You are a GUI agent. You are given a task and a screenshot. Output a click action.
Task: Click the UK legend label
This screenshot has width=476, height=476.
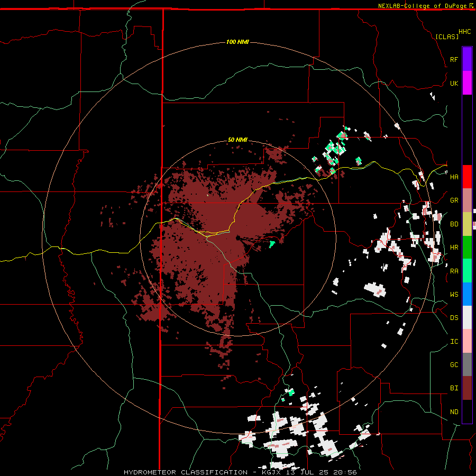coord(454,84)
